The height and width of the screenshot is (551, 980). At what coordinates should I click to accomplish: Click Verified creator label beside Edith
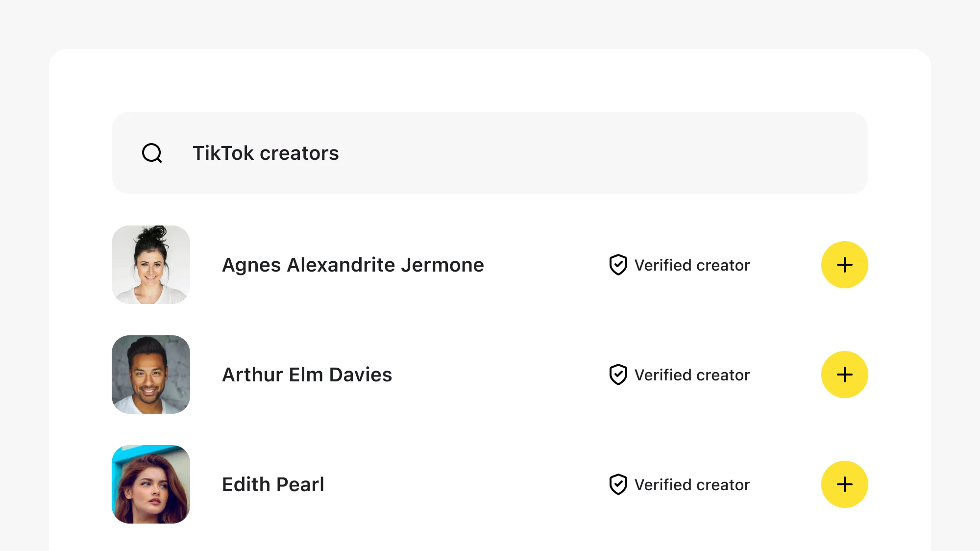click(691, 485)
